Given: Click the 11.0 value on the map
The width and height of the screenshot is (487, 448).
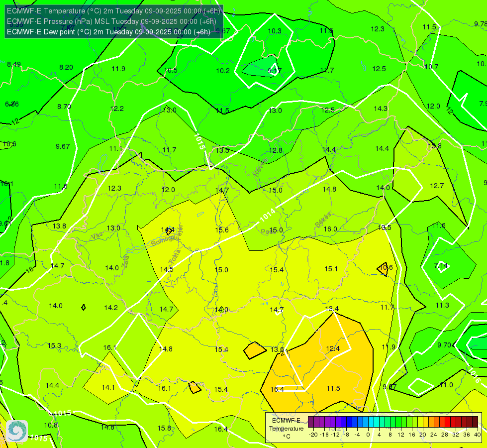Looking at the screenshot, I should (x=446, y=385).
